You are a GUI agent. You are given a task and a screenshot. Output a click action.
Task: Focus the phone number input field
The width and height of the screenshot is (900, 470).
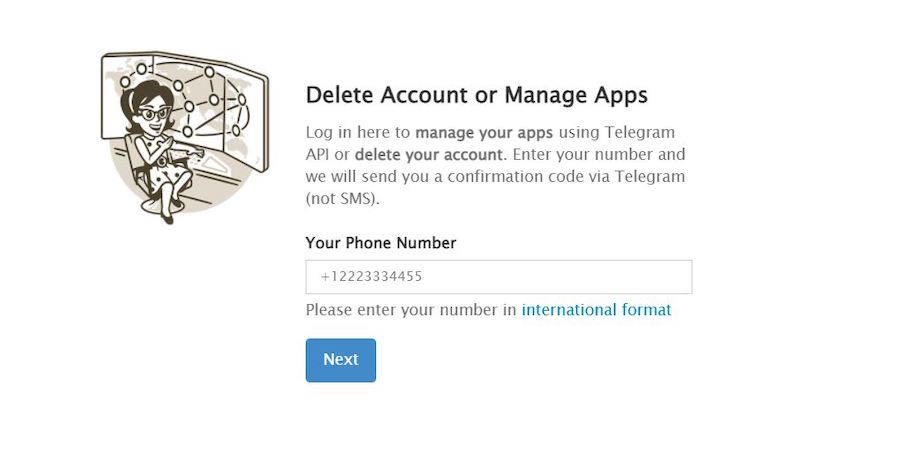[498, 277]
